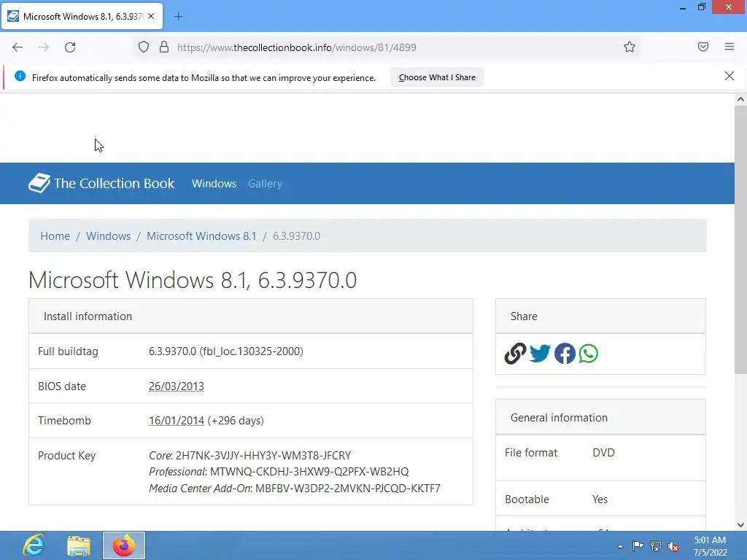Click the General information panel header
Viewport: 747px width, 560px height.
coord(600,418)
